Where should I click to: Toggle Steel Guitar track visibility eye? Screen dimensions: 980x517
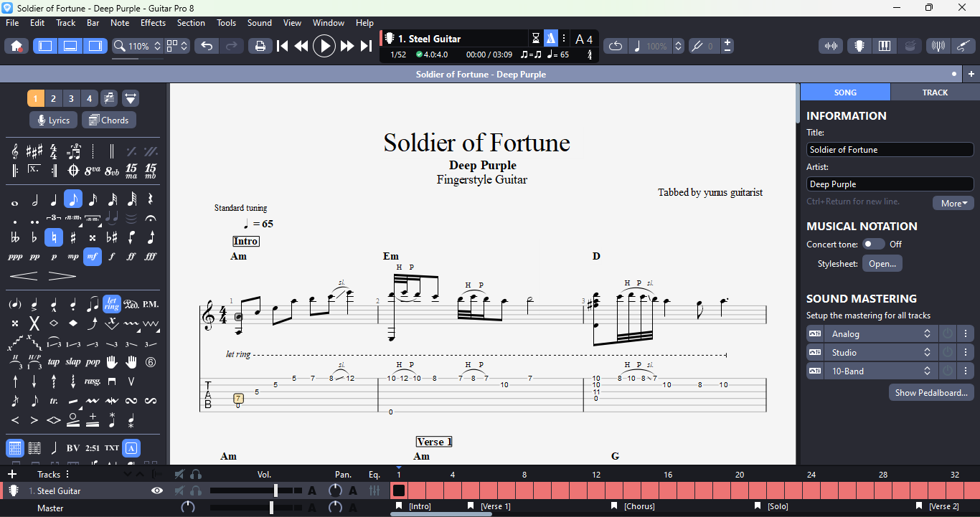(x=157, y=491)
